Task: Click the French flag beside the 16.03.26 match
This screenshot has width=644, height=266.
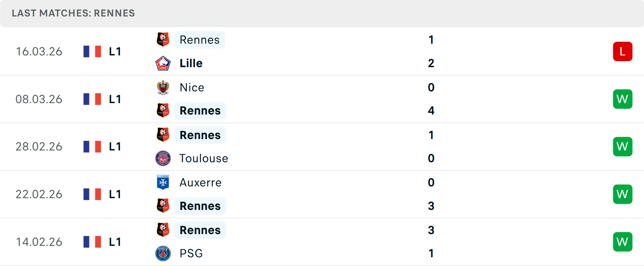Action: point(92,51)
